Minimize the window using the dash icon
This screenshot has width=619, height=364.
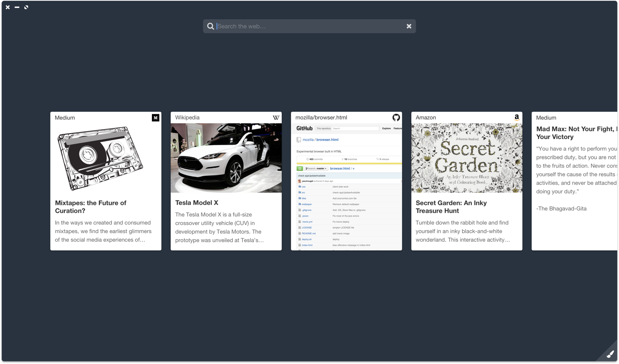pyautogui.click(x=17, y=7)
